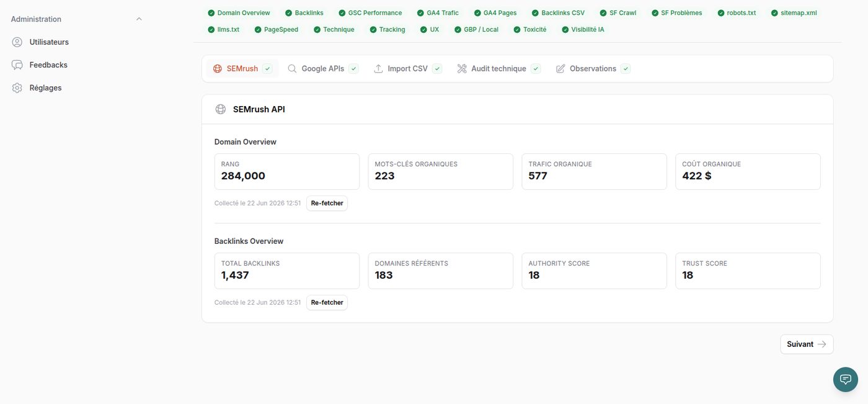Select the Authority Score card
The width and height of the screenshot is (868, 404).
coord(595,271)
